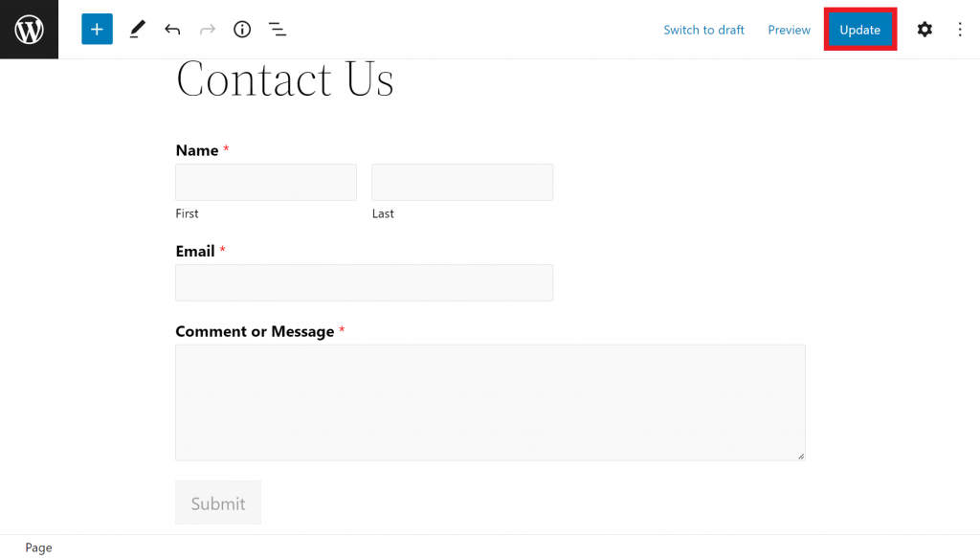Click the Email input field
Screen dimensions: 980x558
(x=364, y=282)
